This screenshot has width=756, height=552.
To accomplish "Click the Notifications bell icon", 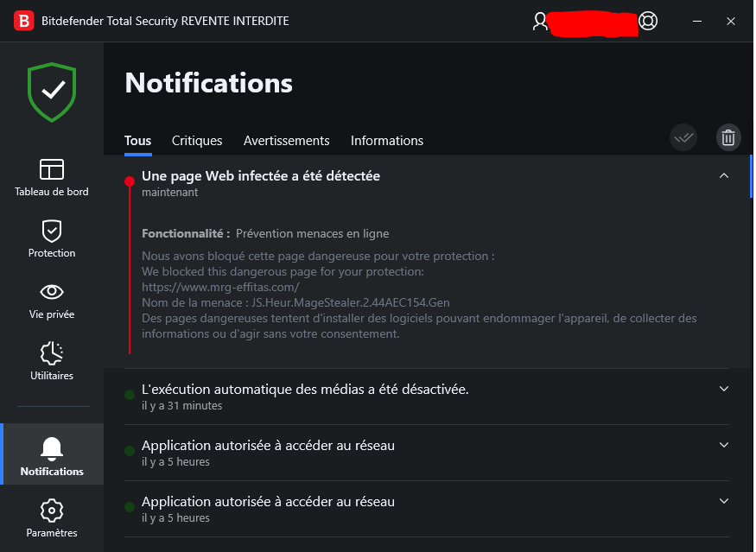I will (52, 448).
